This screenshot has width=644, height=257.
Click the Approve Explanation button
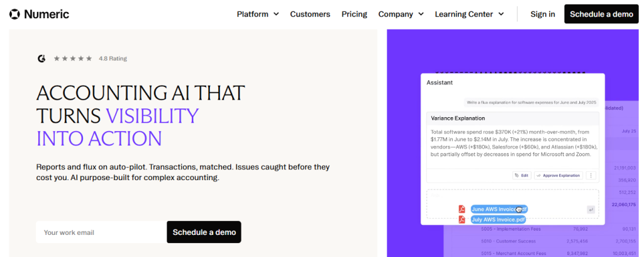pos(558,175)
